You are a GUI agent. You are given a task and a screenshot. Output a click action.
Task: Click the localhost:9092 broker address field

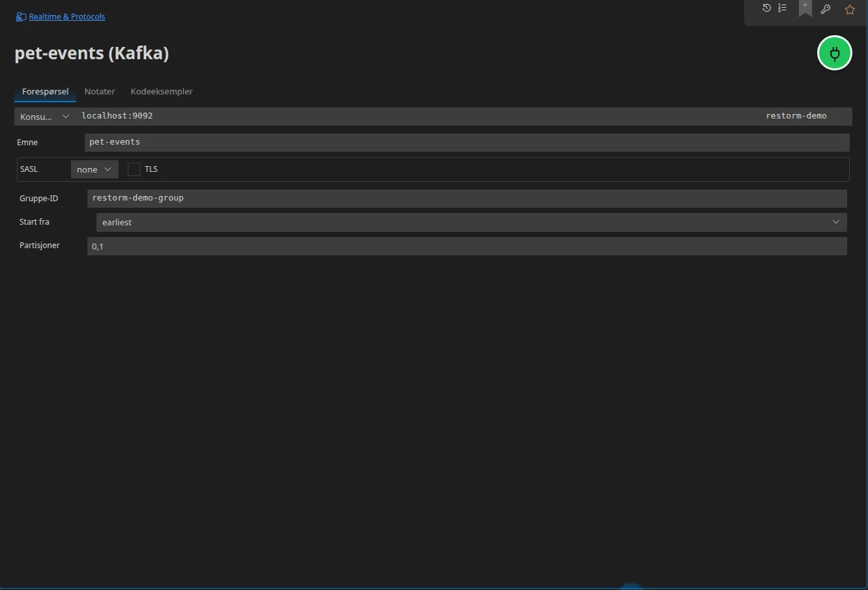(417, 116)
